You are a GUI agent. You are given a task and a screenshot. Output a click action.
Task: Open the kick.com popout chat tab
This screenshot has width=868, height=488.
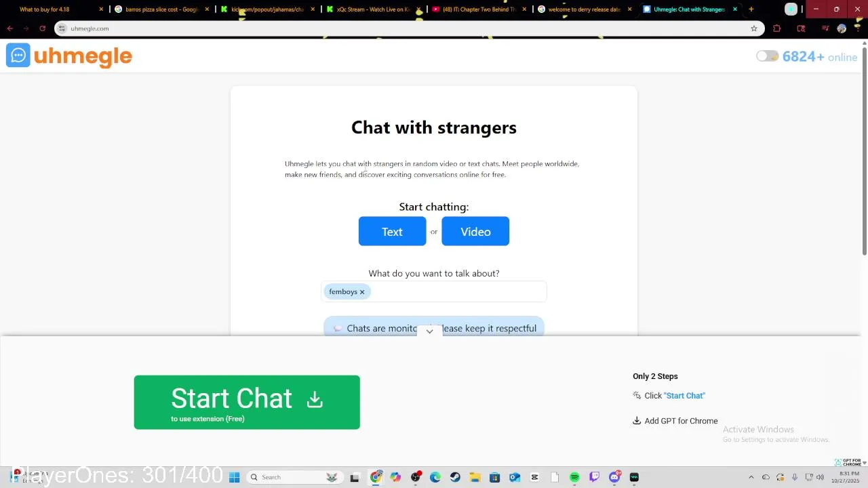(267, 9)
